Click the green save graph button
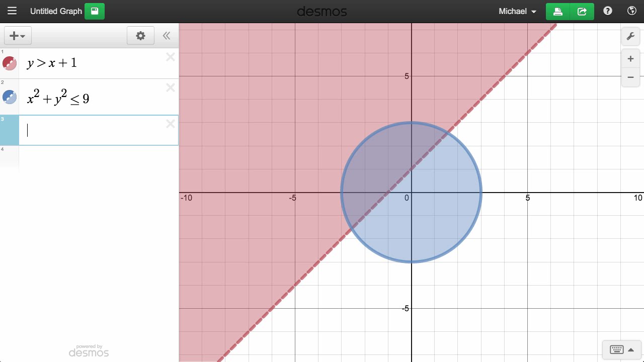The width and height of the screenshot is (644, 362). [95, 11]
